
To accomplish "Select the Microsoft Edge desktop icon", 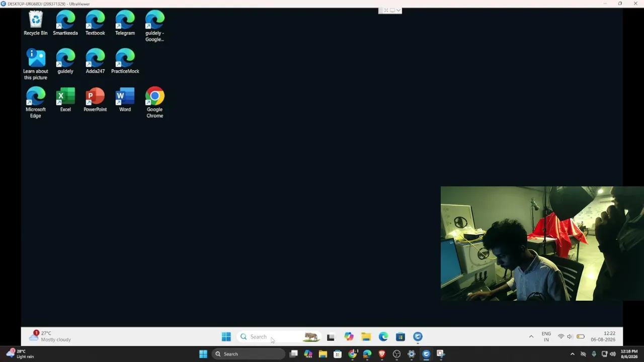I will click(35, 103).
